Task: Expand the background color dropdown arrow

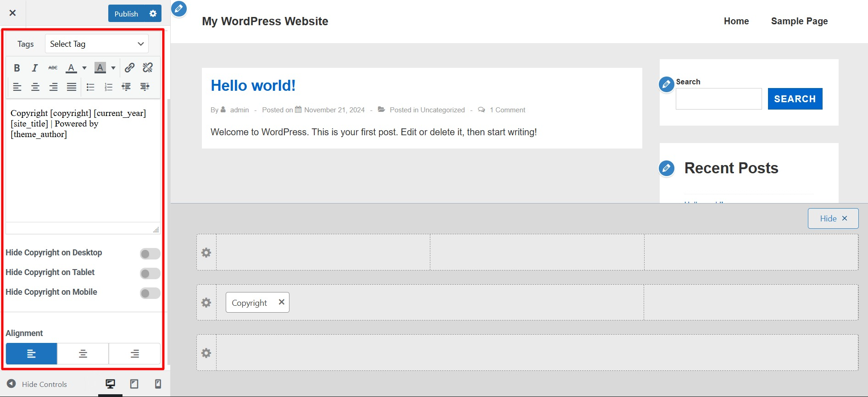Action: tap(113, 68)
